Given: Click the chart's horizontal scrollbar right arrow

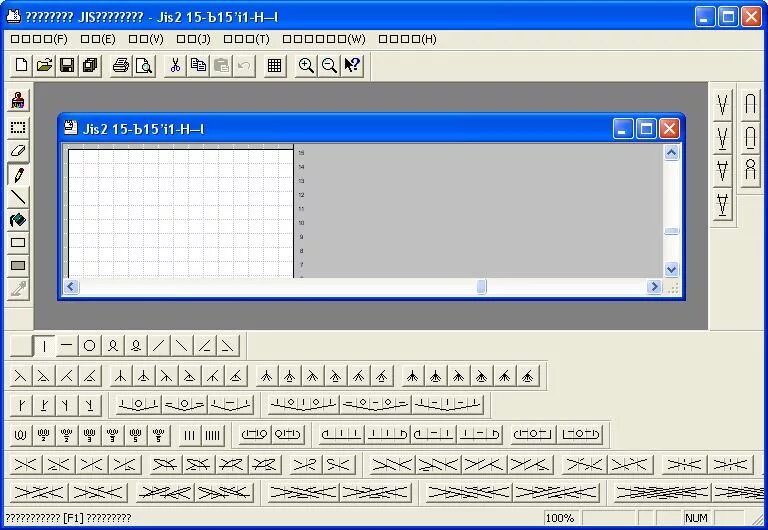Looking at the screenshot, I should tap(654, 287).
